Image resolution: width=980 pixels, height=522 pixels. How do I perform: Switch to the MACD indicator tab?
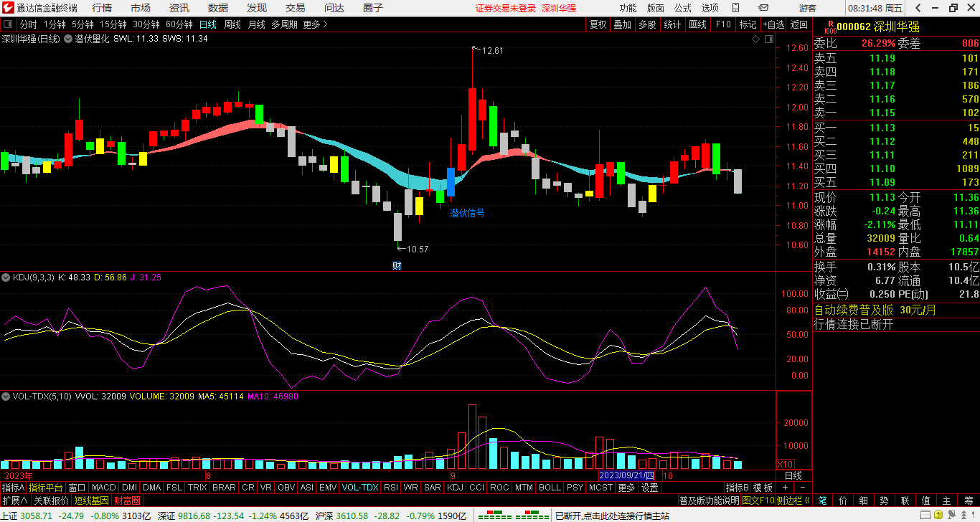(104, 488)
